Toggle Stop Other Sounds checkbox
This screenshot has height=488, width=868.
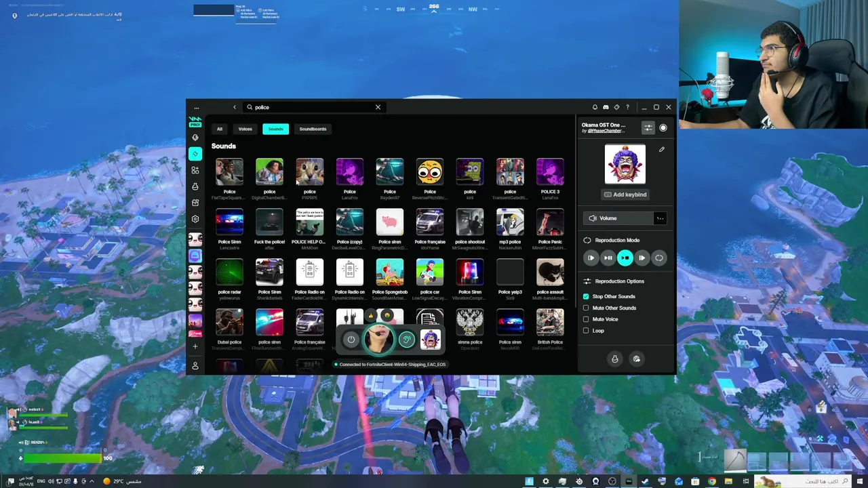pos(586,296)
